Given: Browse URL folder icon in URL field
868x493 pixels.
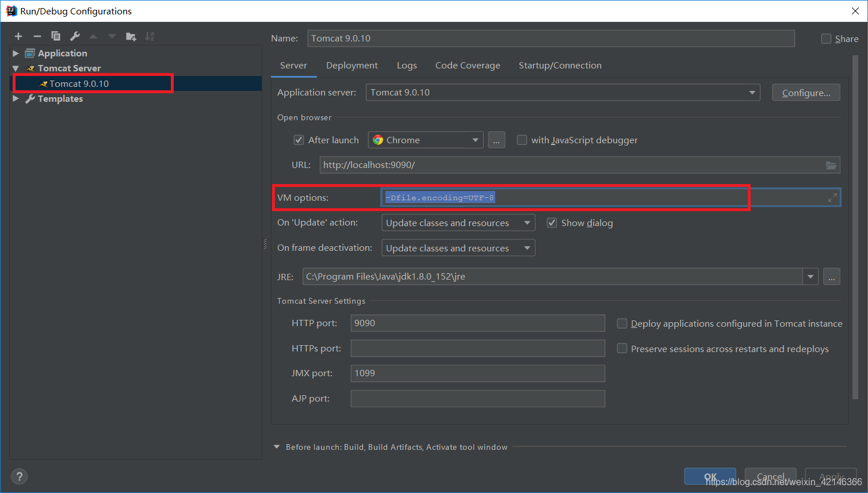Looking at the screenshot, I should [831, 165].
